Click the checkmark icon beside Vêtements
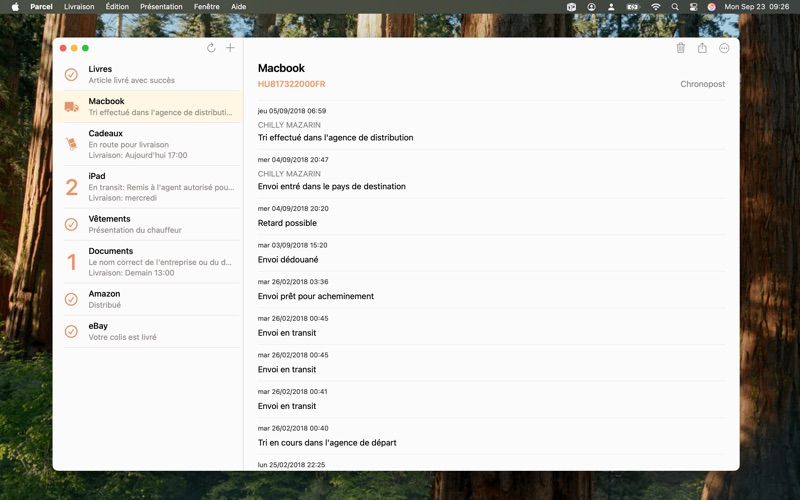 71,224
